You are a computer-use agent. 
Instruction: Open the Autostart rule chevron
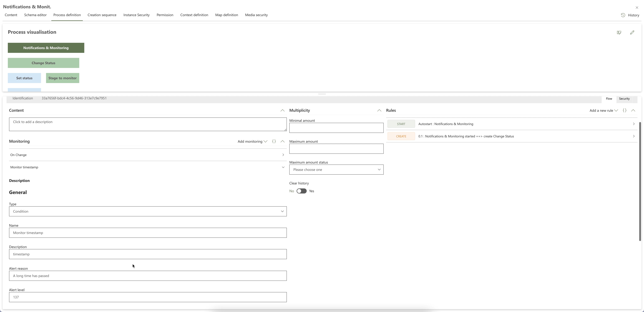pyautogui.click(x=634, y=124)
